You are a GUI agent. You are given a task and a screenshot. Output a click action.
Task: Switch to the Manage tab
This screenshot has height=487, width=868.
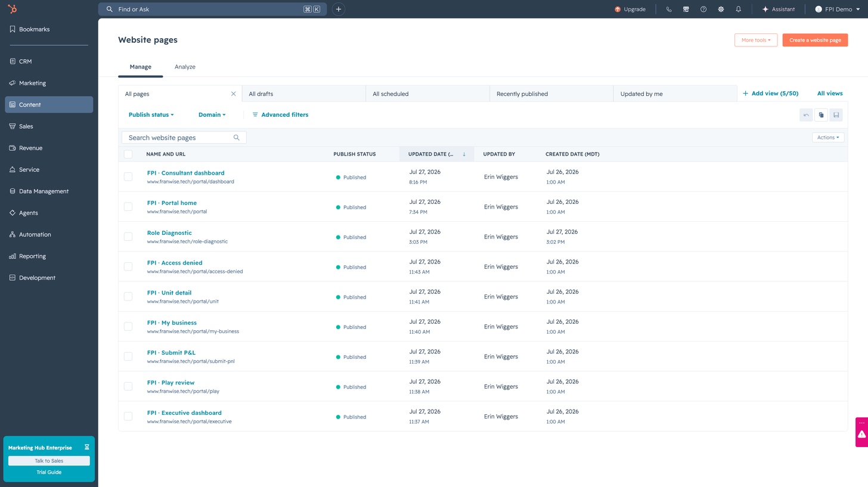click(x=141, y=67)
